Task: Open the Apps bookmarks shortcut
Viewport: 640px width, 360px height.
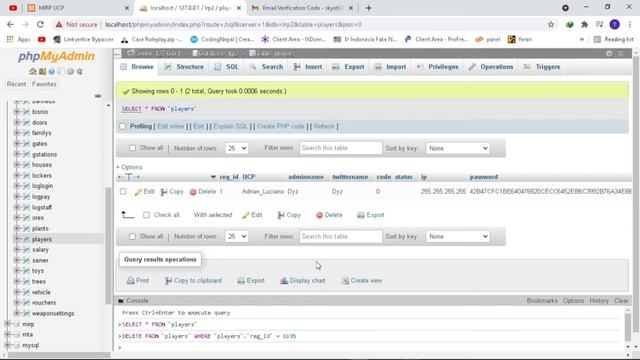Action: 19,39
